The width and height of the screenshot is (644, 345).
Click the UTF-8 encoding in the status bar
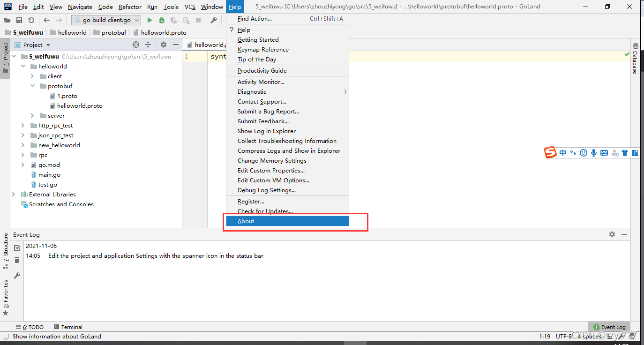(564, 336)
